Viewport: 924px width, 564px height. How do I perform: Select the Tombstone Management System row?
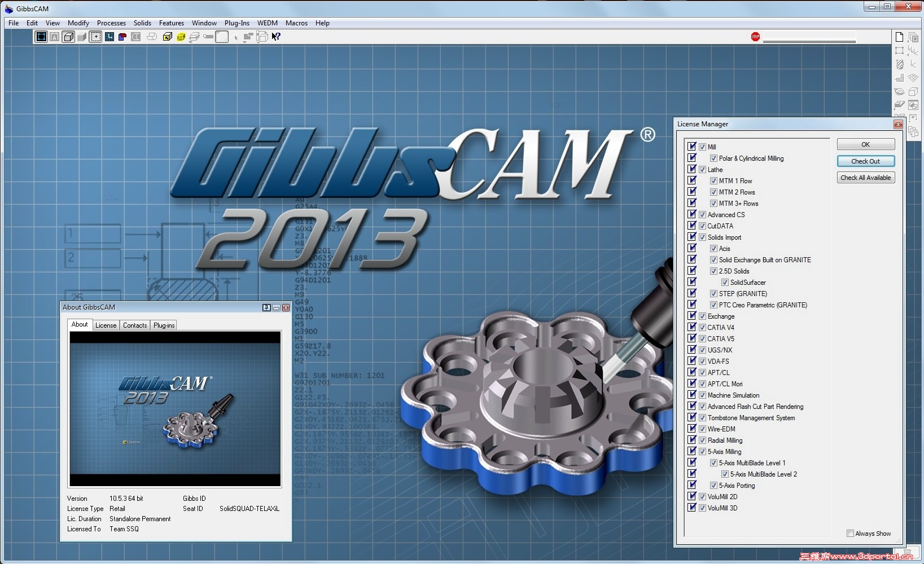click(751, 418)
